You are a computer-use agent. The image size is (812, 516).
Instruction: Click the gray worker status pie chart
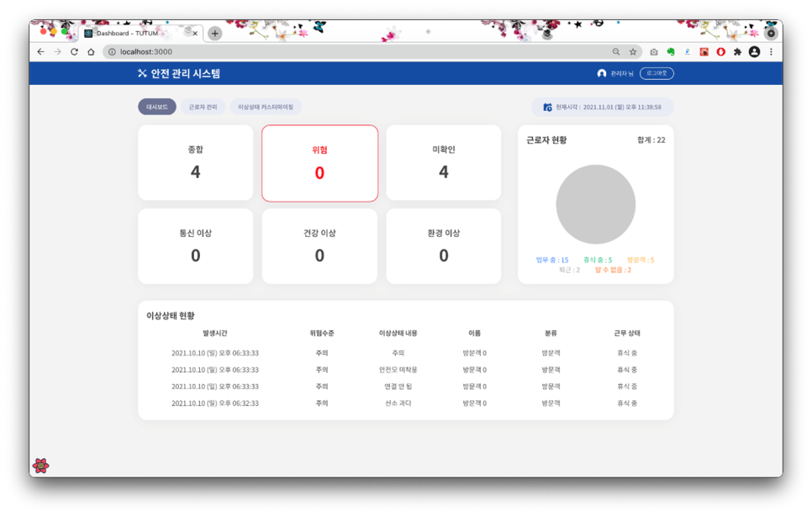pyautogui.click(x=595, y=205)
